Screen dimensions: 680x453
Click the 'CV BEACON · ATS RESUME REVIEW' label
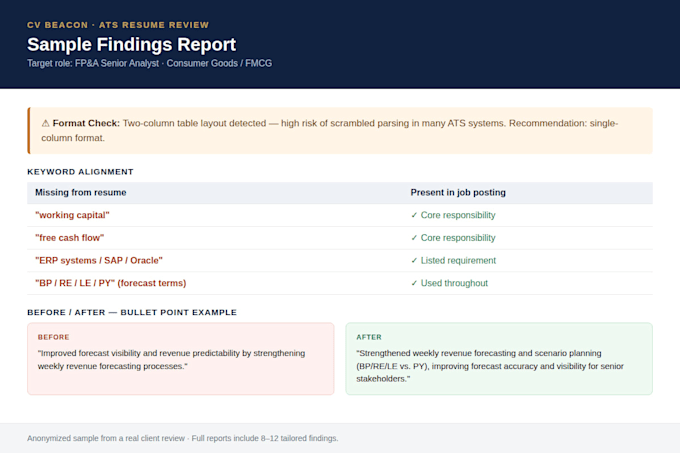118,25
